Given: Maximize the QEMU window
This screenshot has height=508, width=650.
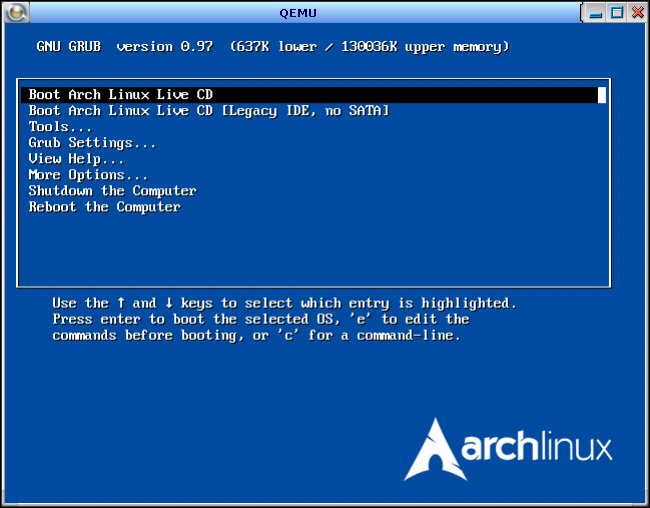Looking at the screenshot, I should (x=616, y=12).
